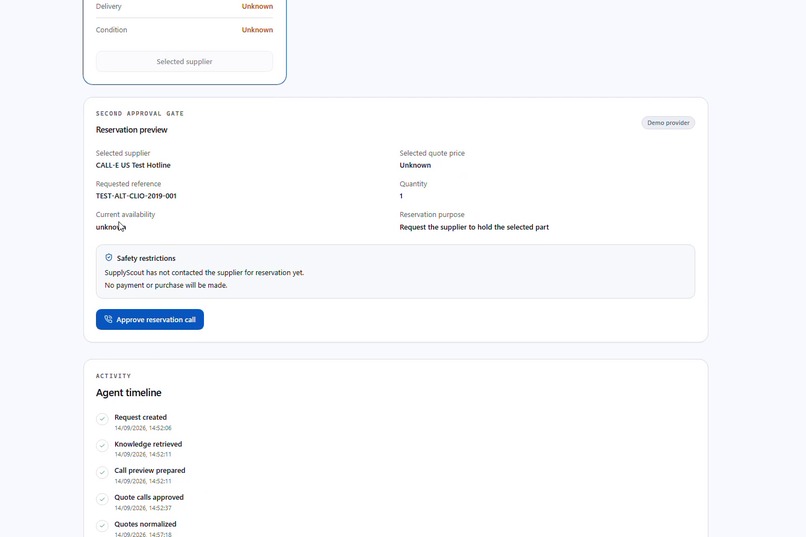Click the Quotes normalized timeline entry
This screenshot has height=537, width=806.
[x=145, y=528]
